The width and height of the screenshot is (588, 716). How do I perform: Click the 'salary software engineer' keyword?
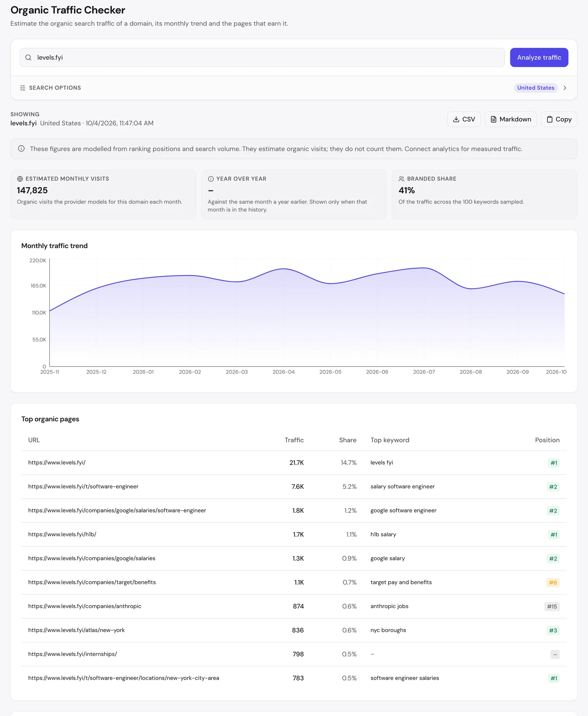point(403,487)
